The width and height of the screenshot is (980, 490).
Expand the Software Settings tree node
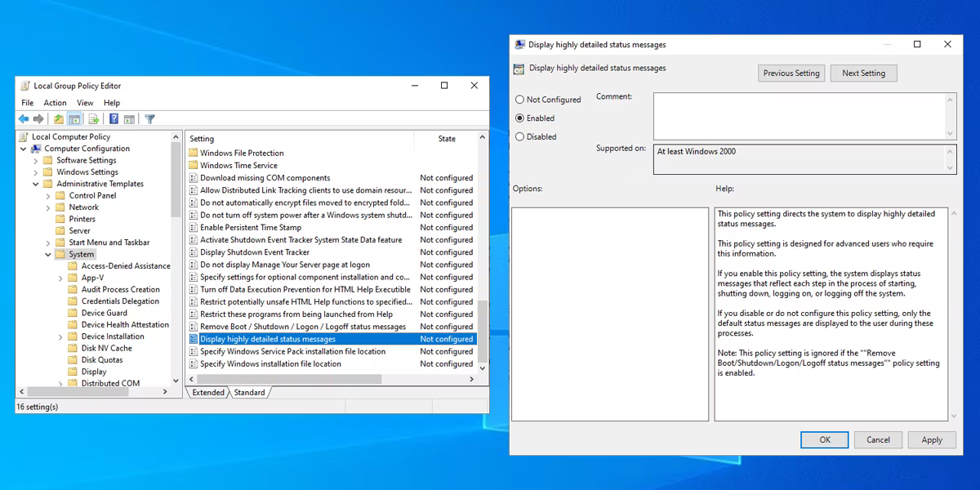36,161
